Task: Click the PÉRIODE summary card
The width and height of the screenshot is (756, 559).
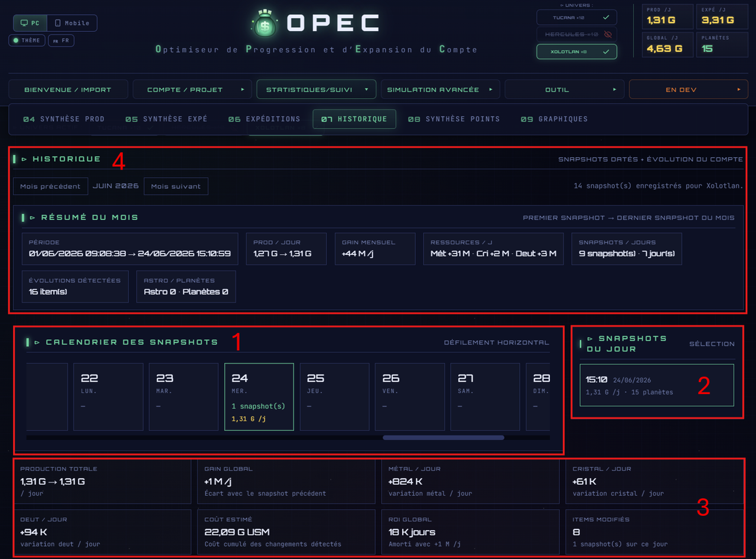Action: (130, 249)
